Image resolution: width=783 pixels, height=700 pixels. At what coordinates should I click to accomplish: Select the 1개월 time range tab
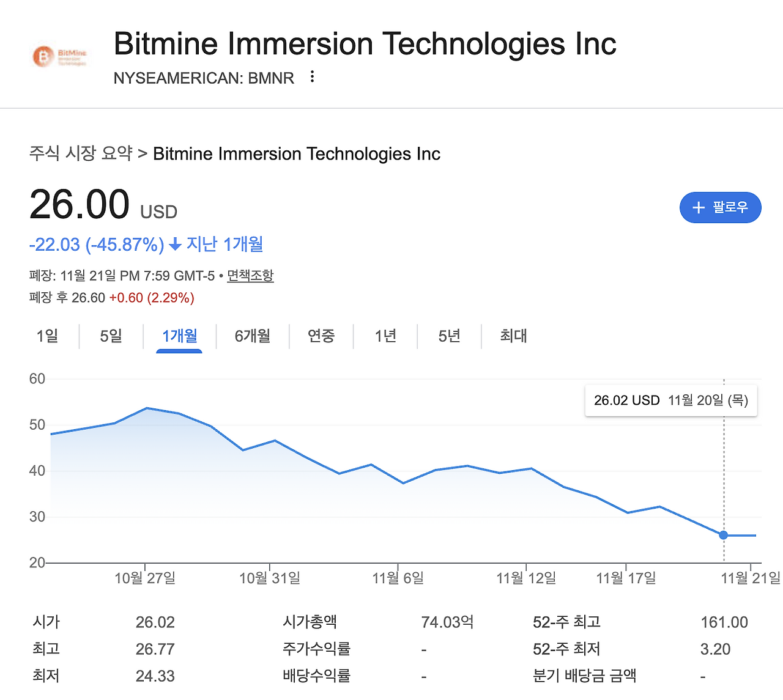click(x=179, y=336)
